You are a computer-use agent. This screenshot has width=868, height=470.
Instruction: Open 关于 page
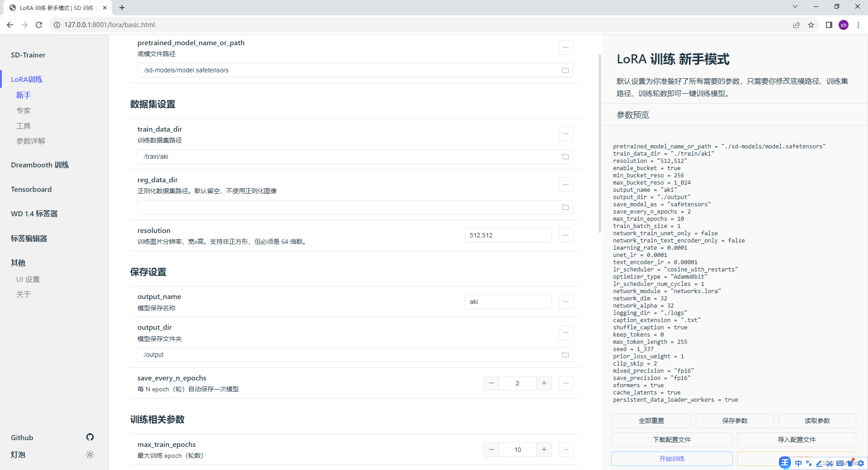pos(24,294)
